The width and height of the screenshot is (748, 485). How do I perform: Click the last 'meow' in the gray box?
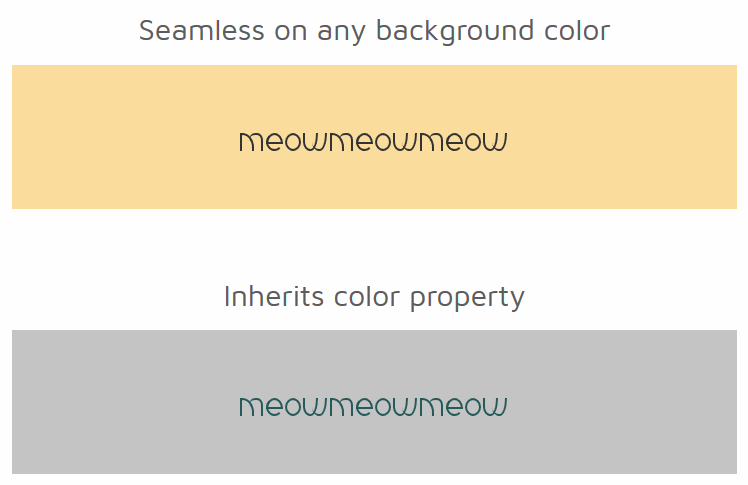pyautogui.click(x=463, y=407)
